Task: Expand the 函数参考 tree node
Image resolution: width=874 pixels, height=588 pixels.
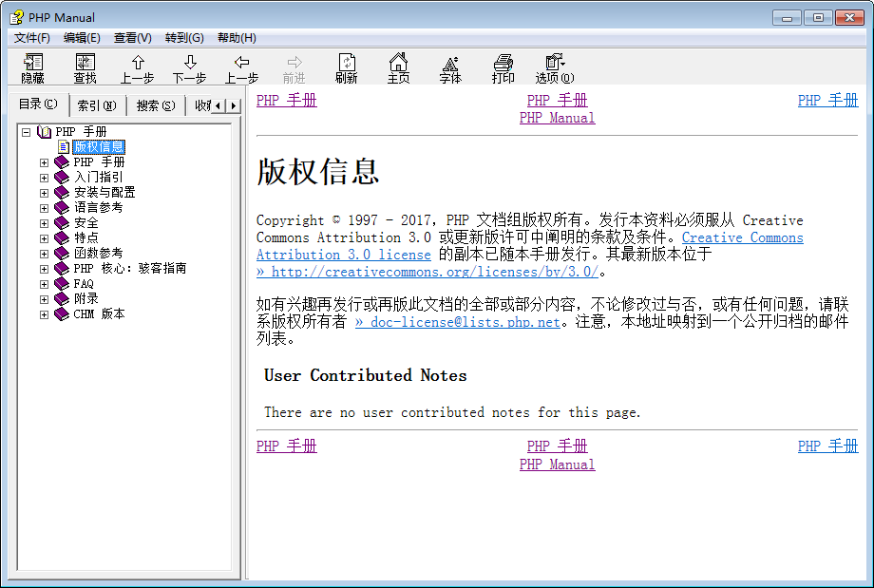Action: click(x=44, y=254)
